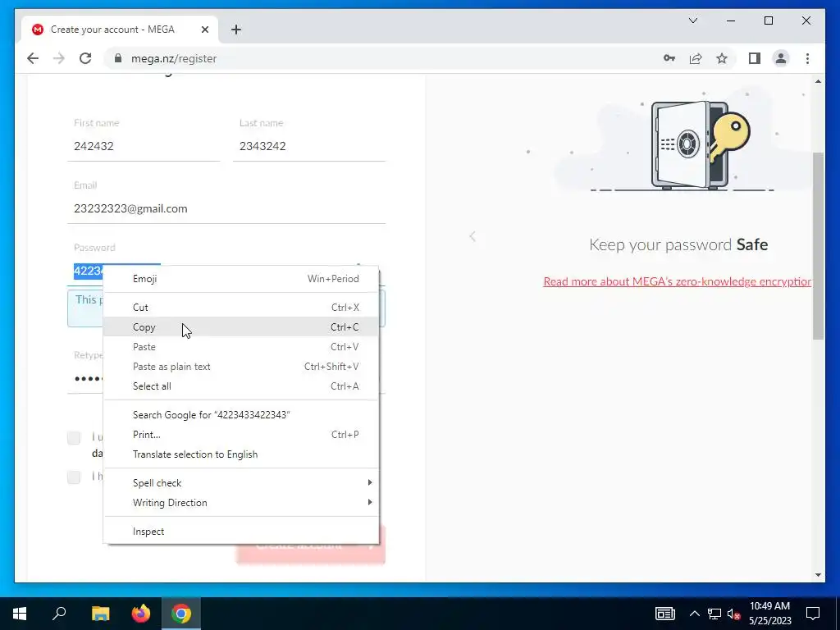Bookmark this page with the star
840x630 pixels.
[722, 58]
